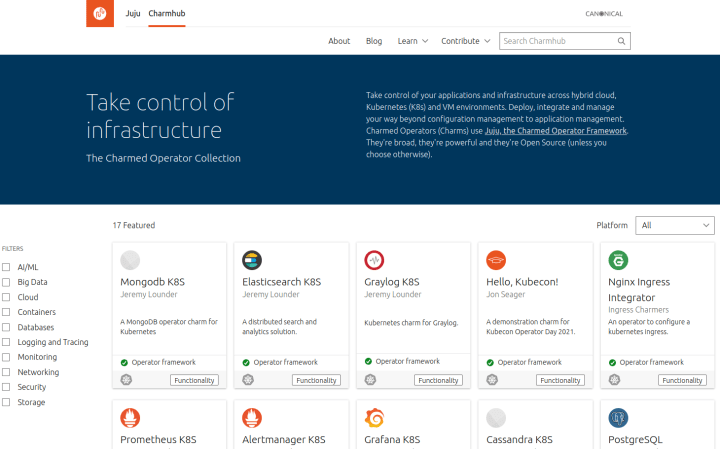Click Functionality button on Mongodb K8S card

tap(194, 380)
